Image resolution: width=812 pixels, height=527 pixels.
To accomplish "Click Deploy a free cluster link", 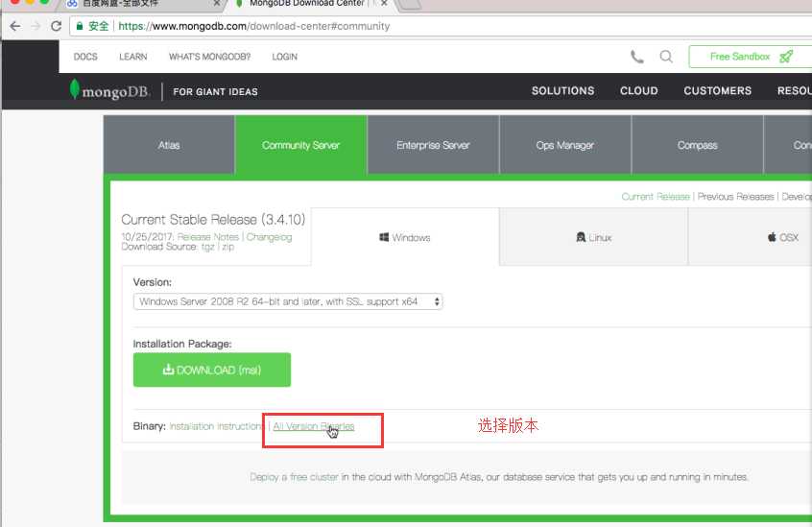I will click(x=294, y=477).
